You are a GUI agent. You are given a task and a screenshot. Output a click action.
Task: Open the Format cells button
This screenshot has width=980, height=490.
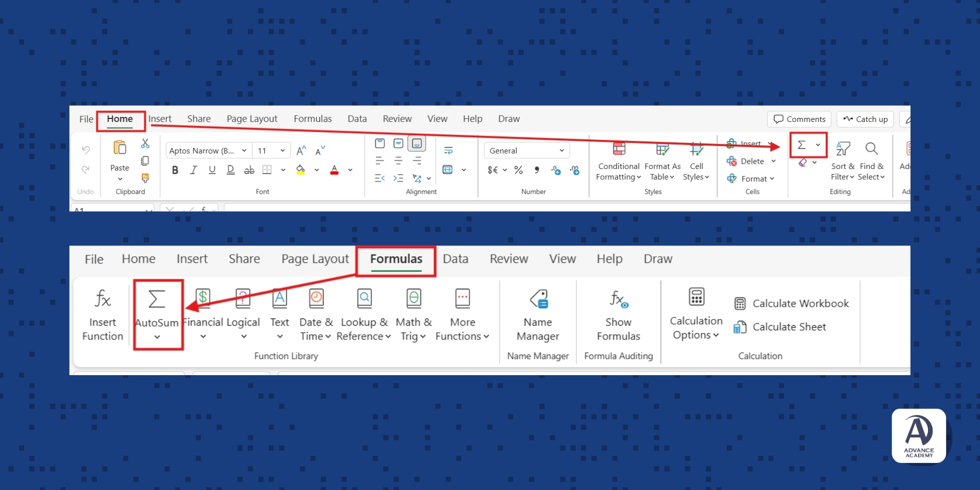751,179
